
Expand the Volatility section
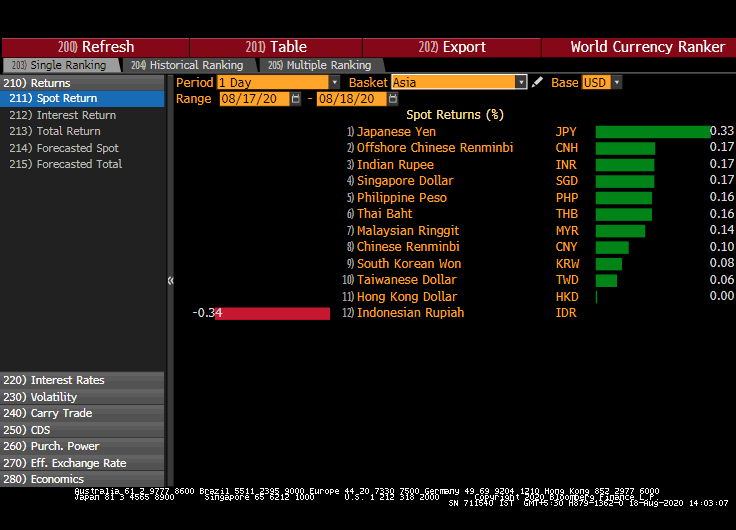54,397
